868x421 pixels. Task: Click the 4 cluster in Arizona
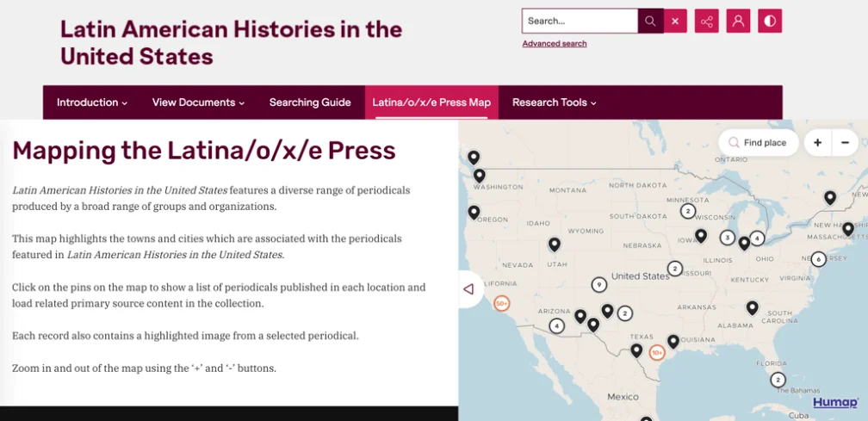(556, 325)
